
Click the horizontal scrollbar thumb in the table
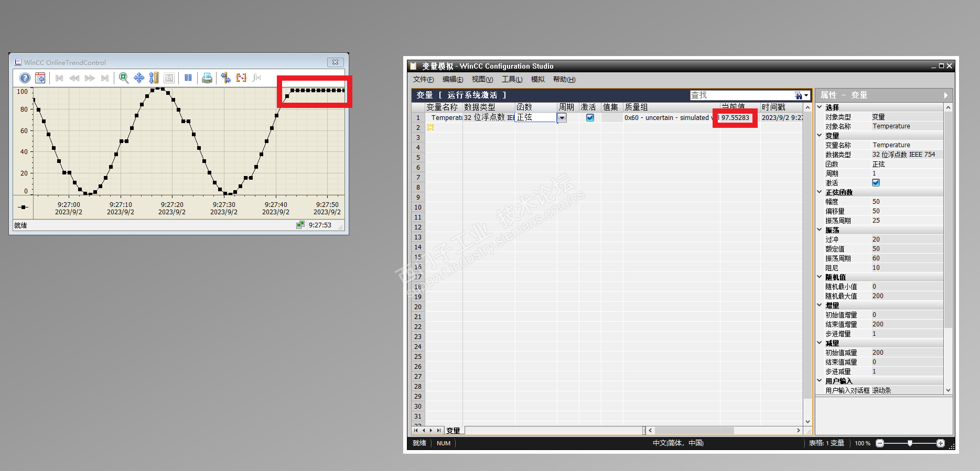click(x=694, y=431)
